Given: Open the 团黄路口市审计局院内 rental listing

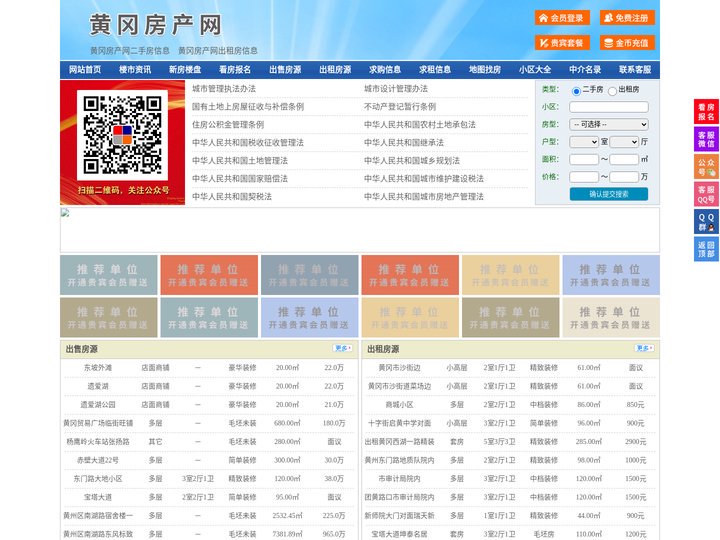Looking at the screenshot, I should pos(399,497).
